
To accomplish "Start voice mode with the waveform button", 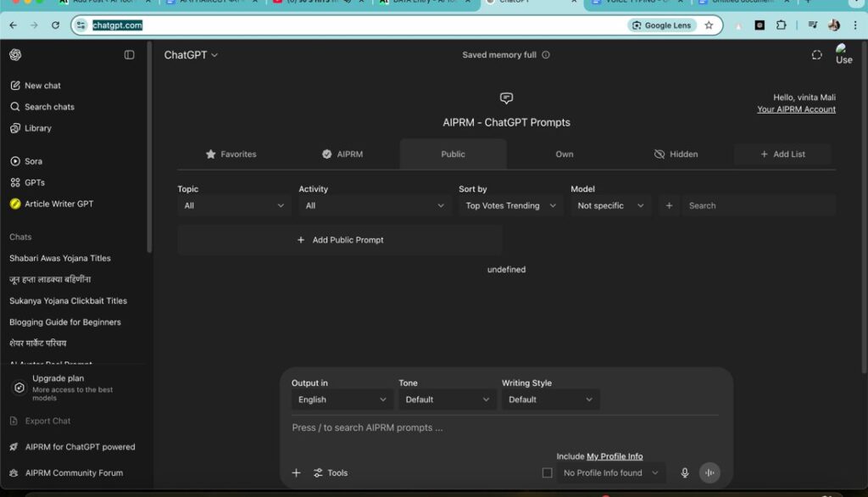I will coord(709,472).
